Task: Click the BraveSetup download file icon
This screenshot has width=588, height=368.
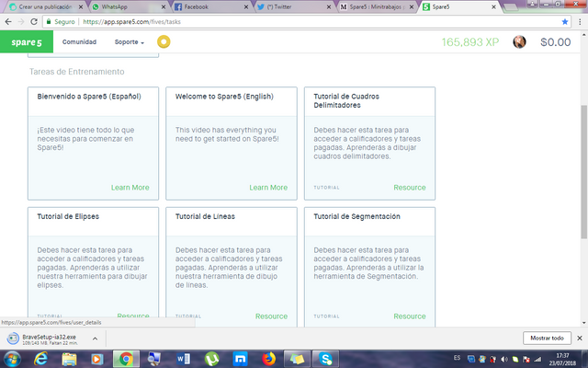Action: 13,339
